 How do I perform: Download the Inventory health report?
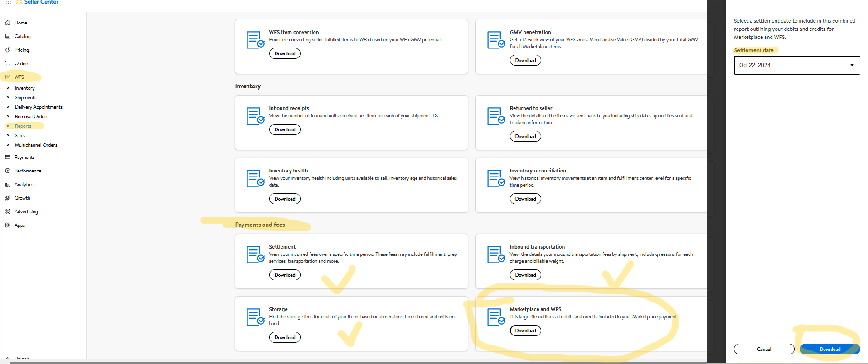(x=285, y=199)
